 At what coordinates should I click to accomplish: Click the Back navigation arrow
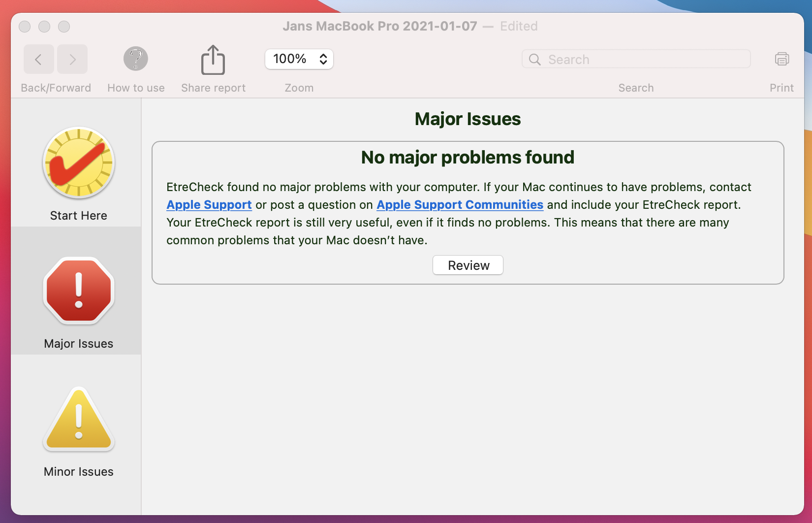click(x=38, y=60)
